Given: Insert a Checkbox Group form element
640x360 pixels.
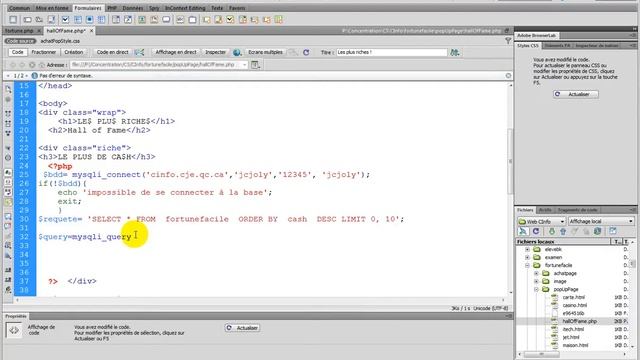Looking at the screenshot, I should [x=78, y=19].
